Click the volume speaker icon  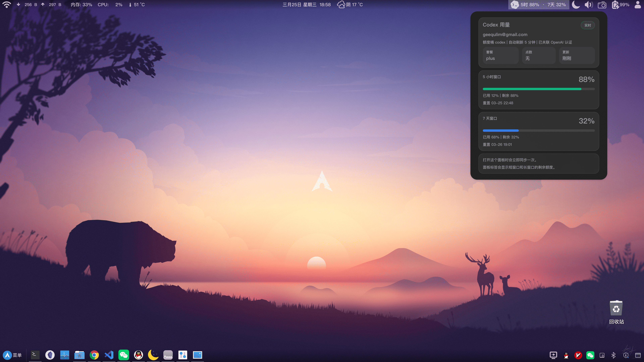pos(588,5)
